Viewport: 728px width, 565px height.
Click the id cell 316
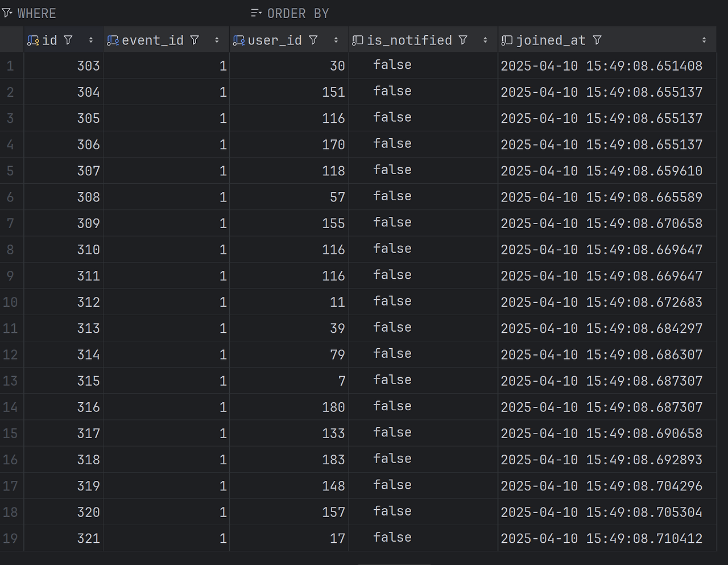[63, 407]
